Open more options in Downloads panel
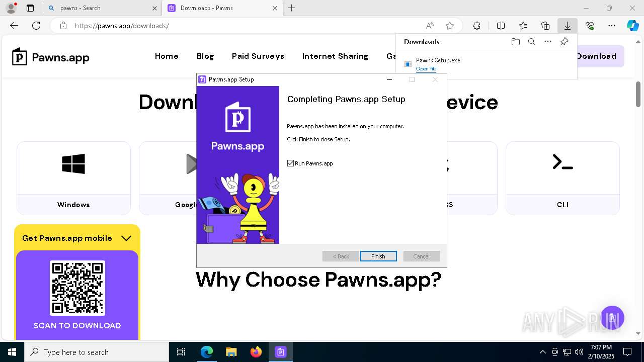 click(548, 42)
